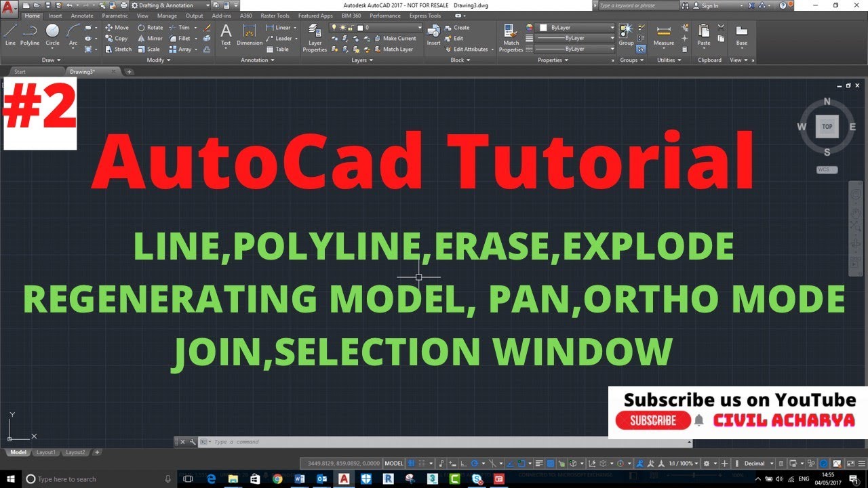Click the Table tool
The height and width of the screenshot is (488, 868).
pos(277,49)
